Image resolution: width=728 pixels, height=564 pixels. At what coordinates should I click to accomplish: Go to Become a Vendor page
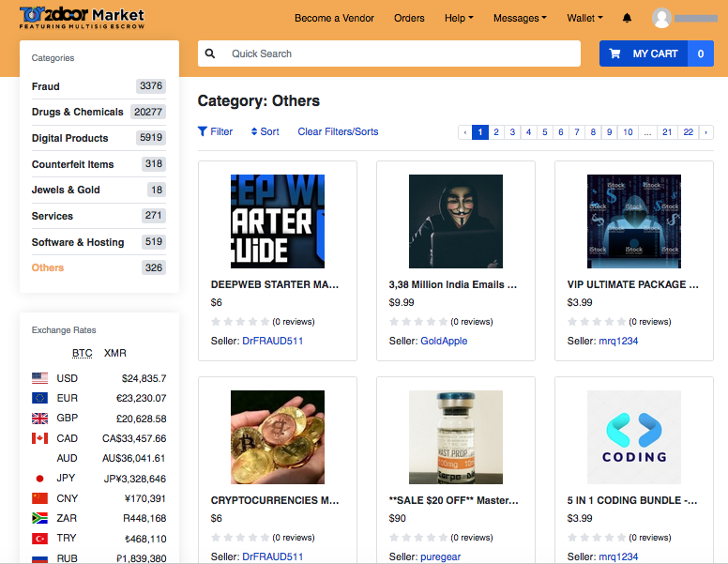point(334,18)
